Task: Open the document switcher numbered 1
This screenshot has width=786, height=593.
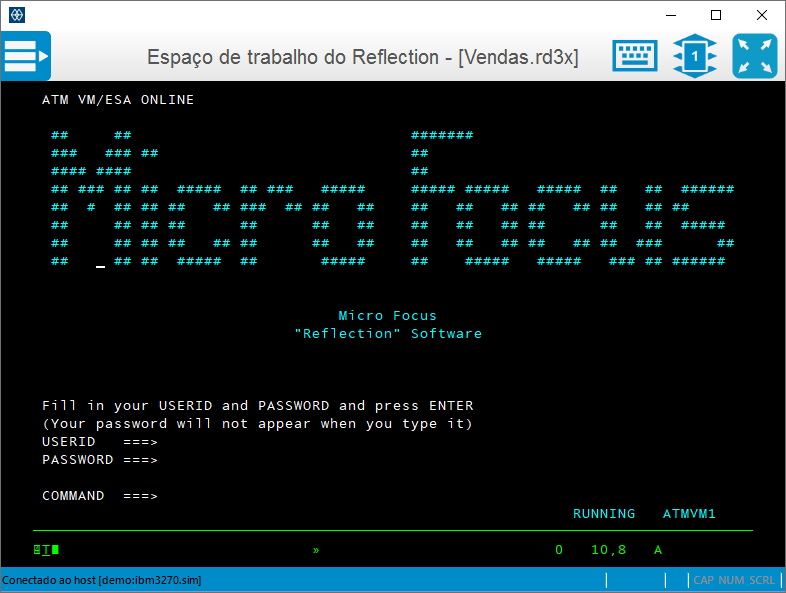Action: point(695,56)
